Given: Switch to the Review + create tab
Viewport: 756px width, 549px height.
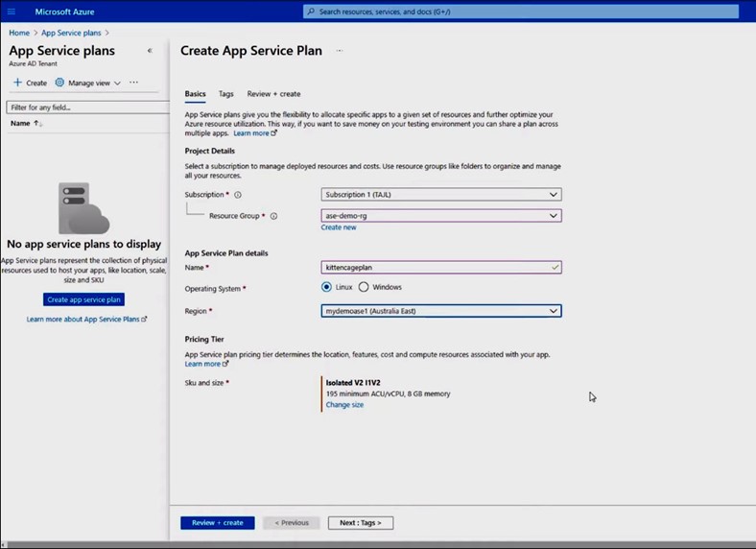Looking at the screenshot, I should (x=273, y=94).
